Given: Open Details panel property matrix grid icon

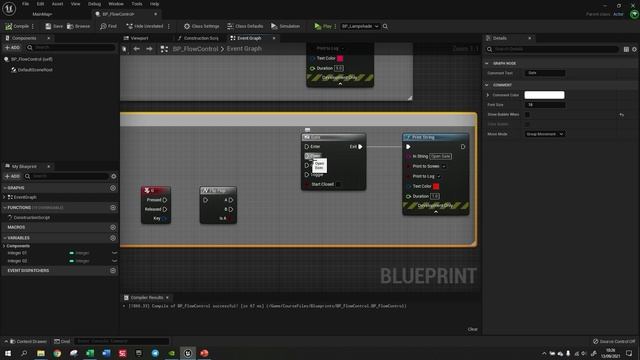Looking at the screenshot, I should (626, 49).
